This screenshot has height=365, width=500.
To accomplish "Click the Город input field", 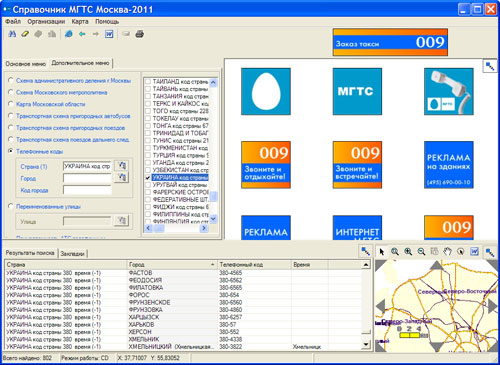I will [87, 178].
